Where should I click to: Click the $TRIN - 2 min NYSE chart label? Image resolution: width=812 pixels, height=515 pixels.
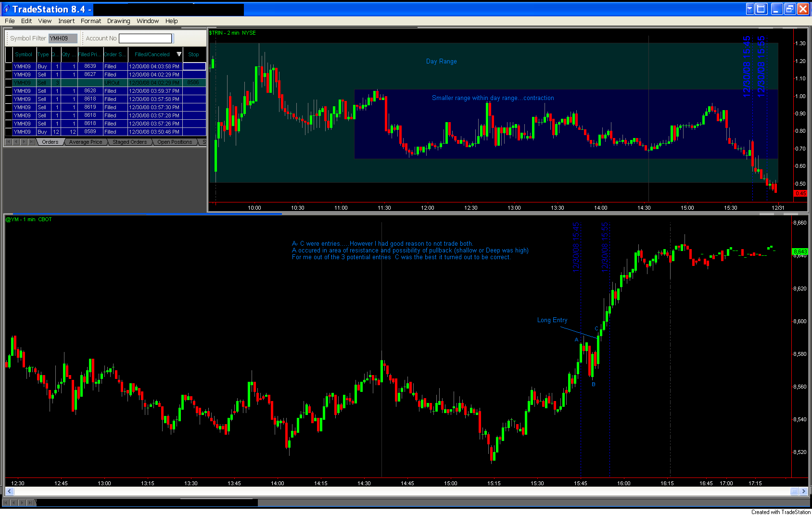(232, 33)
